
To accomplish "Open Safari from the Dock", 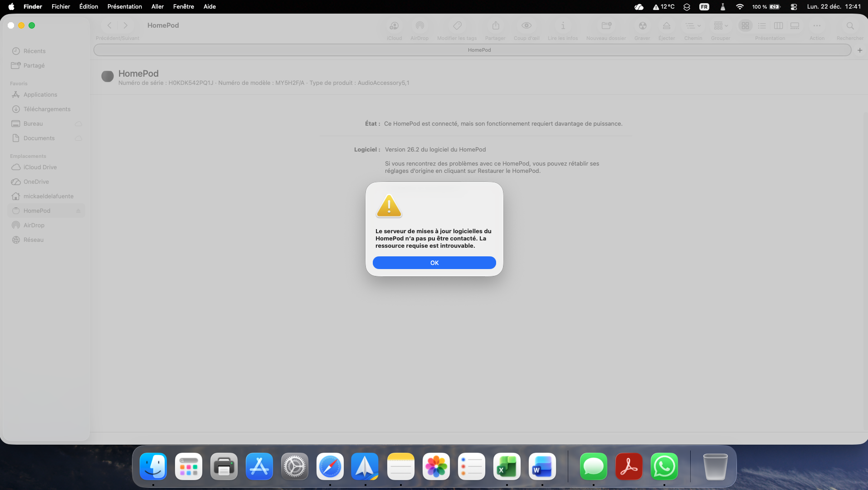I will [x=330, y=466].
